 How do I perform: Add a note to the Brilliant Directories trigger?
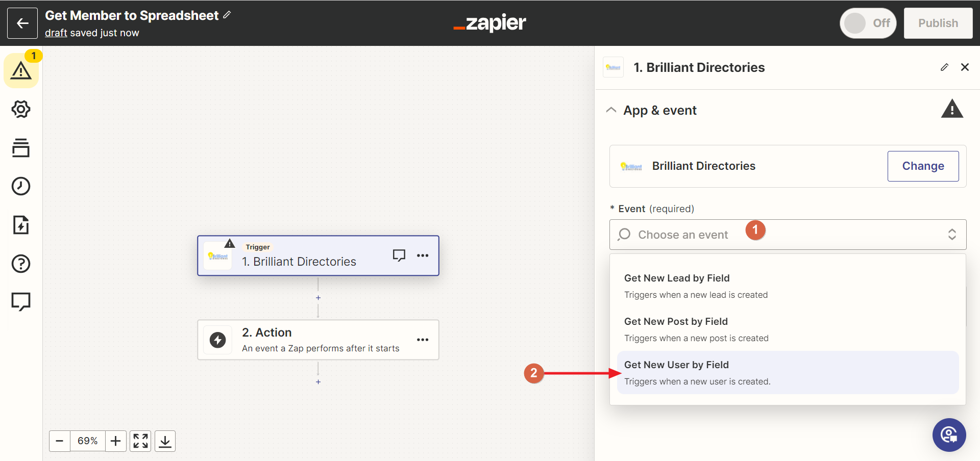399,255
